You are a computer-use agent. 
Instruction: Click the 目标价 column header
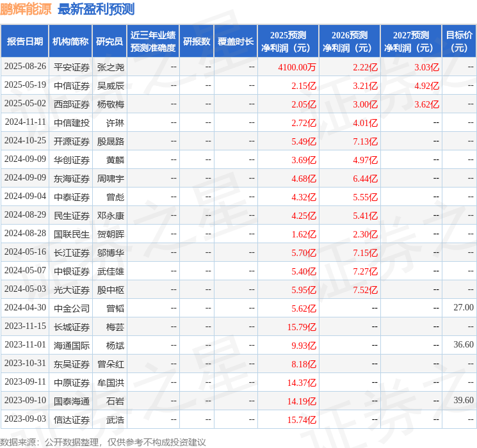click(459, 41)
